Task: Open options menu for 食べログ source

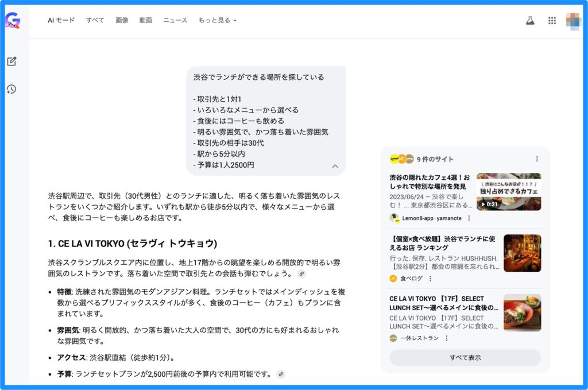Action: (430, 279)
